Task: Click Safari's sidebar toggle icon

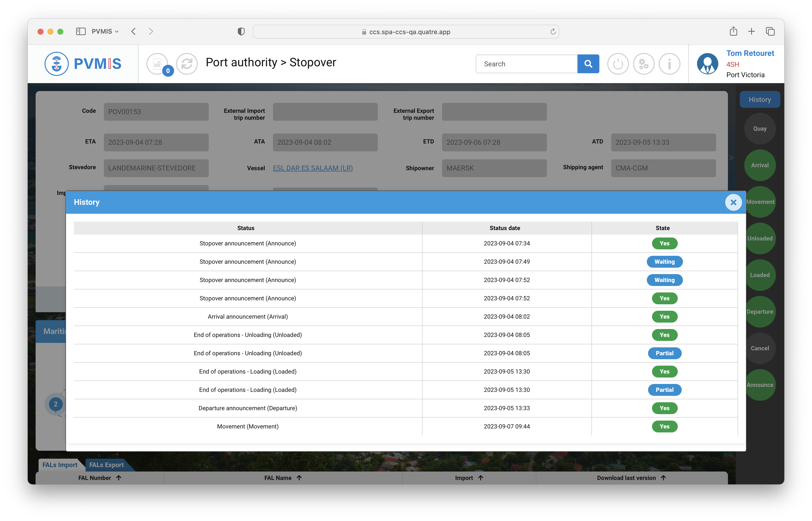Action: coord(80,31)
